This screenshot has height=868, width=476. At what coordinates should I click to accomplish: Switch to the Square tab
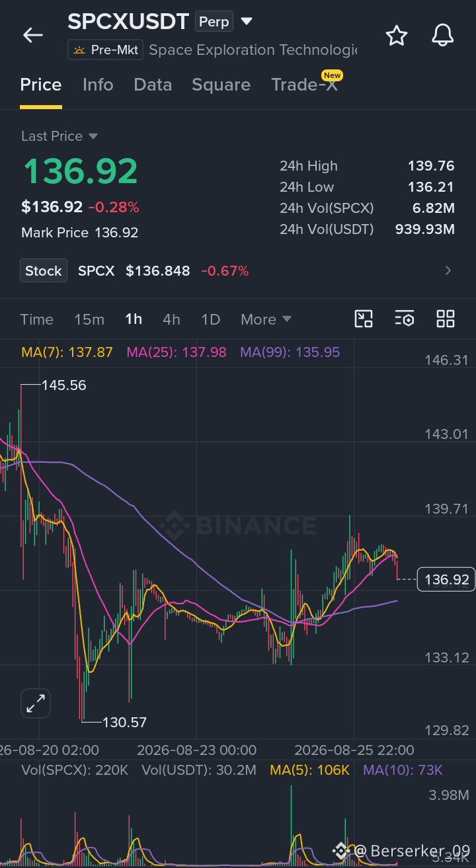pos(221,85)
